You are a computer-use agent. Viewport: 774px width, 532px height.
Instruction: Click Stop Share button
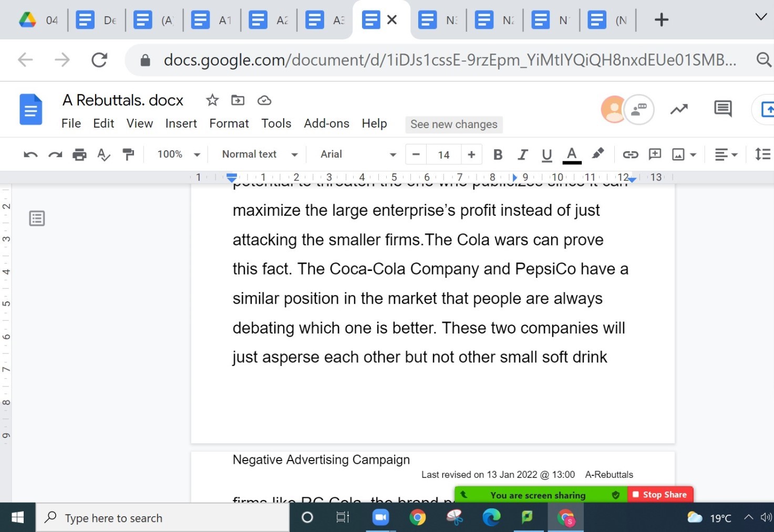pyautogui.click(x=660, y=495)
